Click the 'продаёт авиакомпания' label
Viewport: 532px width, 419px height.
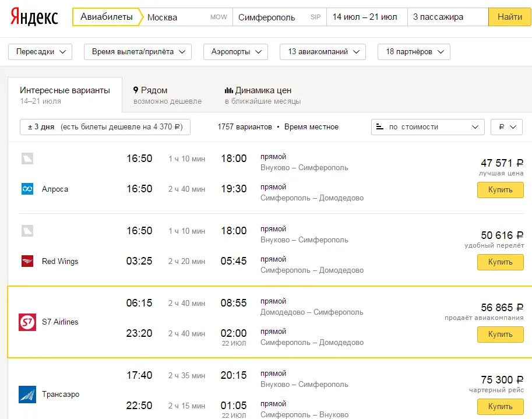coord(484,318)
